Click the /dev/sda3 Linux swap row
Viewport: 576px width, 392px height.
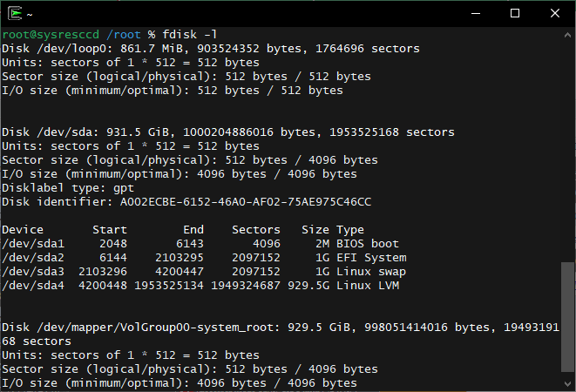tap(204, 272)
